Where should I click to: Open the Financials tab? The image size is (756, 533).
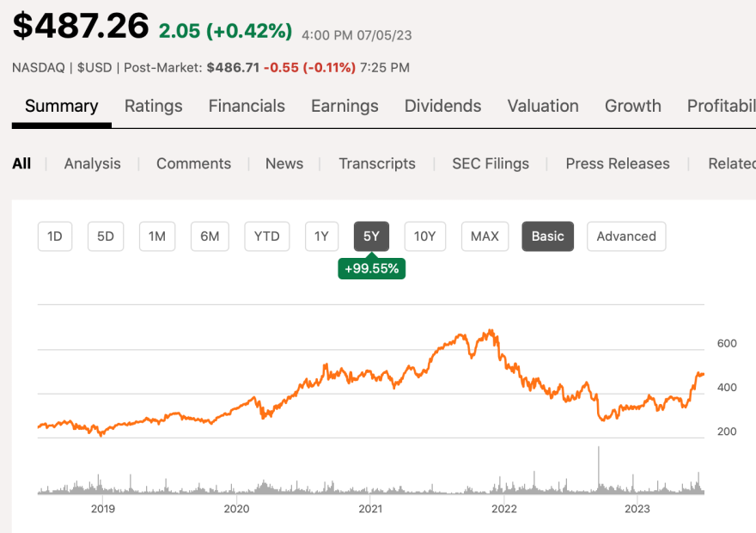247,106
